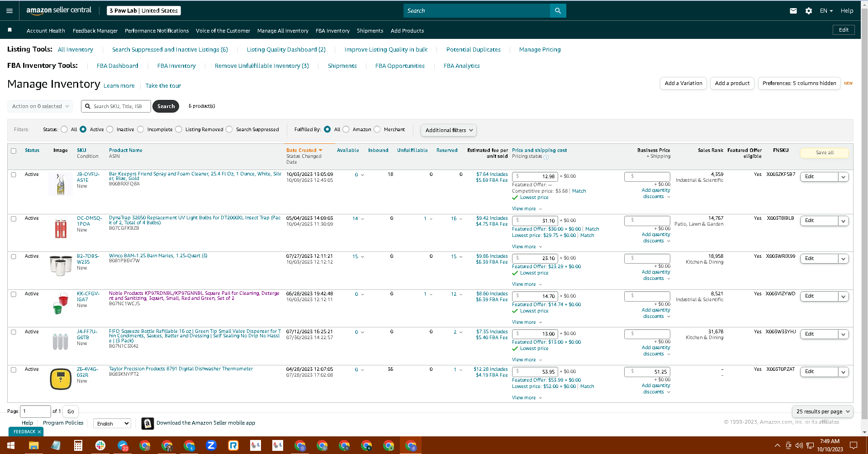Select the Search Suppressed radio button
The height and width of the screenshot is (454, 868).
pyautogui.click(x=229, y=129)
